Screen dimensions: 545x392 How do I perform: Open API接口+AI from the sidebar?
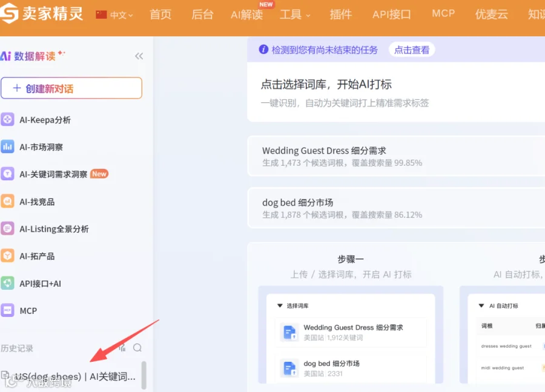(41, 284)
